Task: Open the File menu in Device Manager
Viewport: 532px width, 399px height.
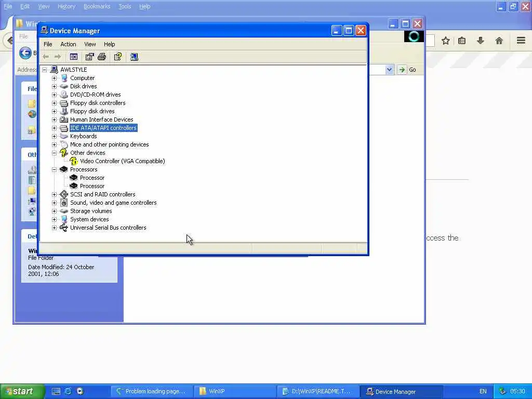Action: pyautogui.click(x=48, y=44)
